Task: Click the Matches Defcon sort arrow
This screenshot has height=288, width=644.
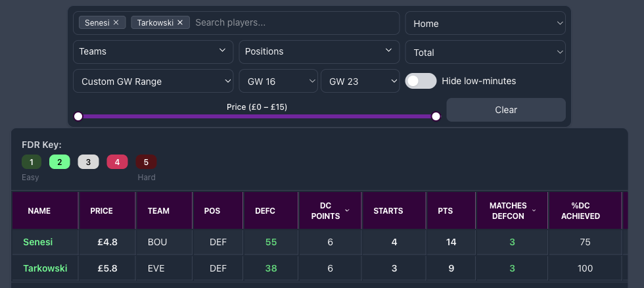Action: pos(534,210)
